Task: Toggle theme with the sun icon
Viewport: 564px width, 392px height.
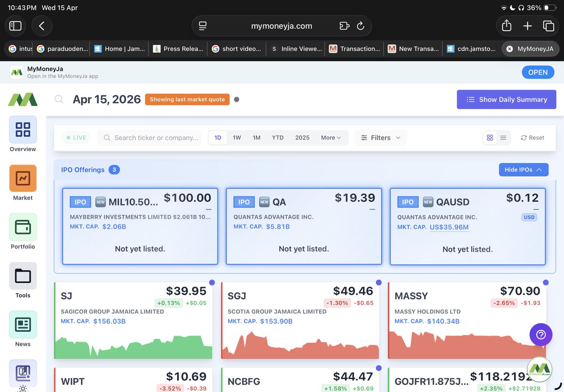Action: tap(23, 389)
